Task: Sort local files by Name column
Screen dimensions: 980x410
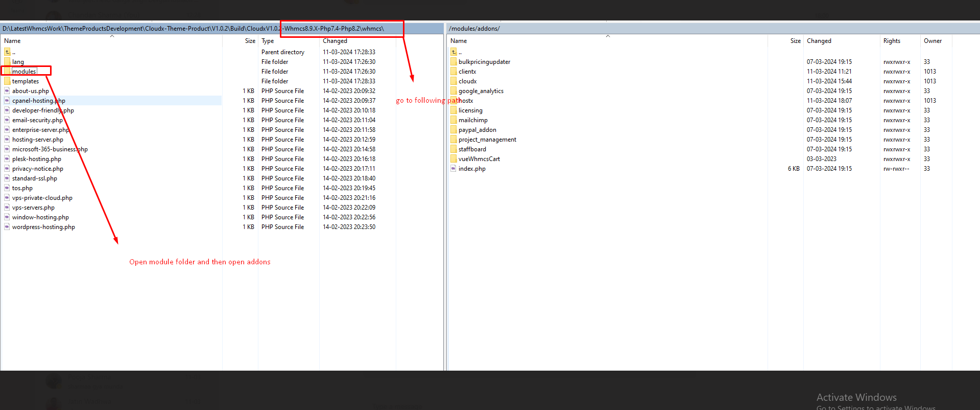Action: pos(13,41)
